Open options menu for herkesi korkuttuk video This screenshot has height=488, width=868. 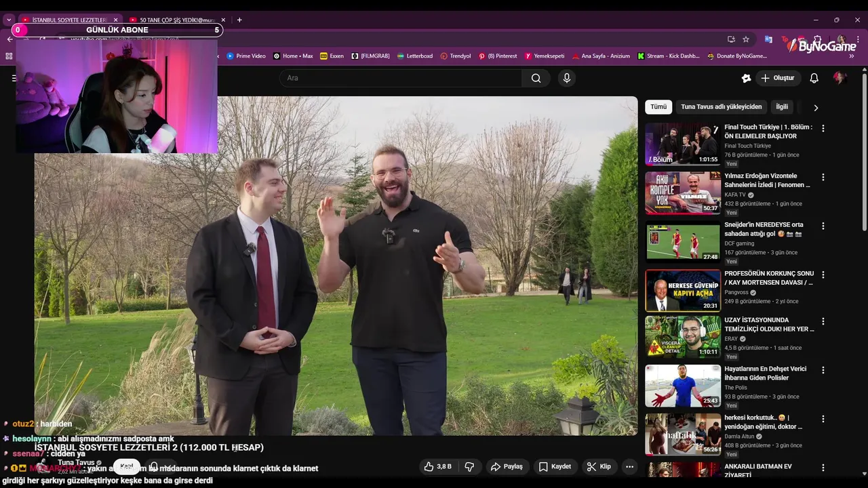tap(823, 419)
